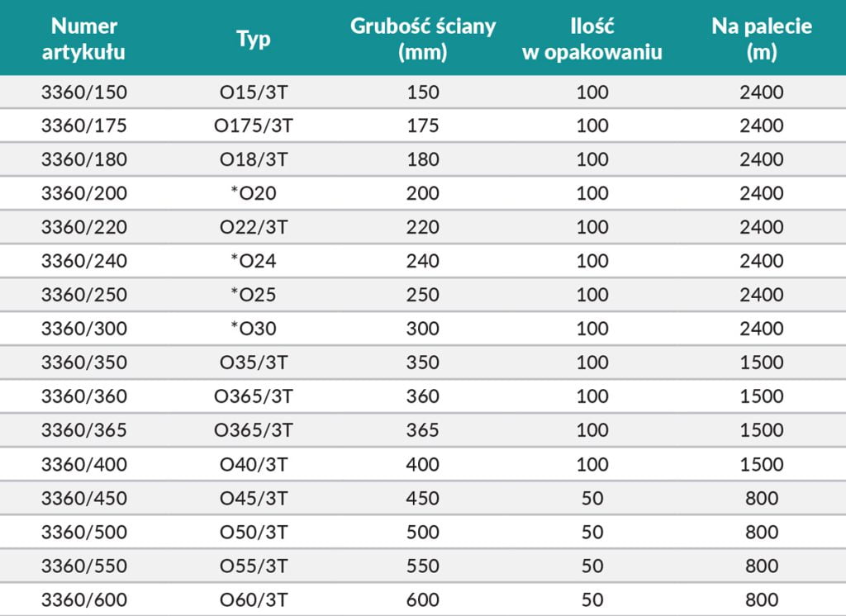This screenshot has width=846, height=616.
Task: Click the 'Na palecie (m)' header
Action: click(762, 39)
